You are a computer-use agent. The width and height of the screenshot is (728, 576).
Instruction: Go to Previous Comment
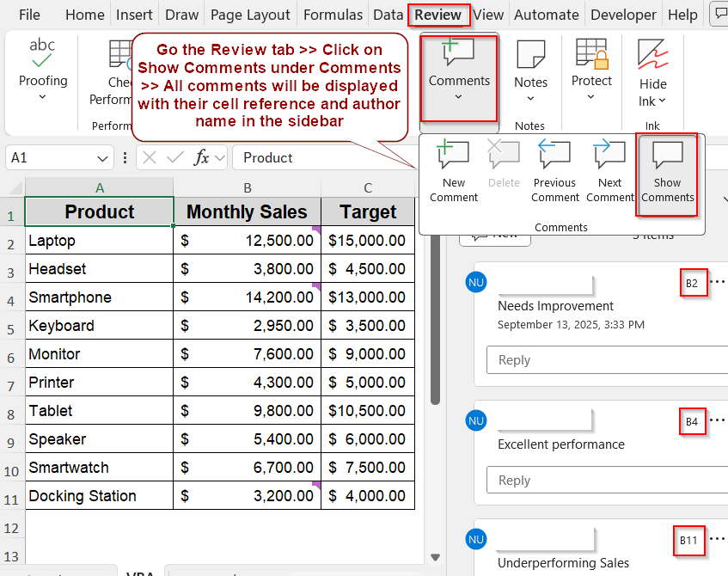[x=554, y=172]
